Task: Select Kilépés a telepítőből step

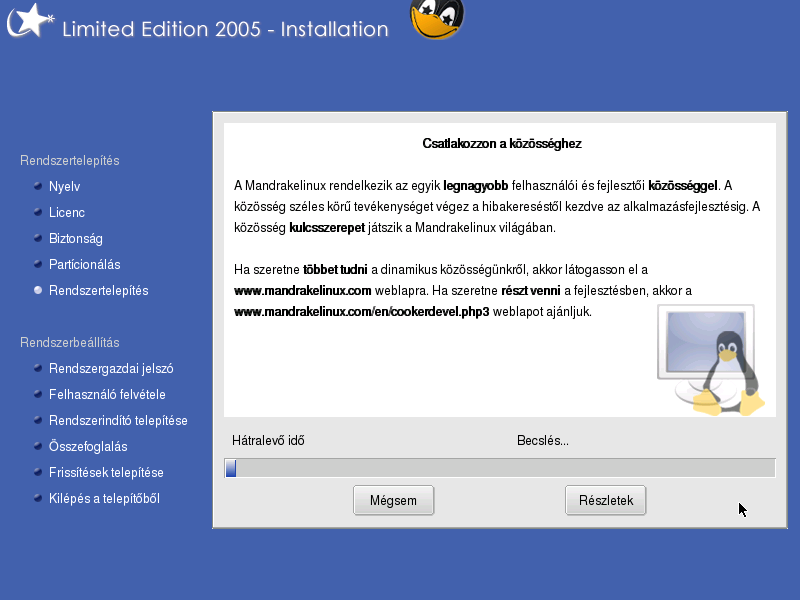Action: [x=104, y=498]
